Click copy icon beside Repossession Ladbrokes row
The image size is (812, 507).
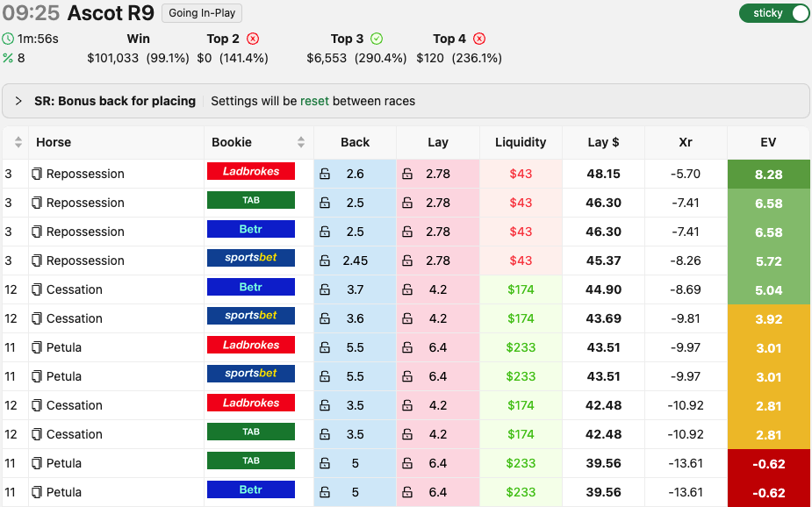click(37, 174)
